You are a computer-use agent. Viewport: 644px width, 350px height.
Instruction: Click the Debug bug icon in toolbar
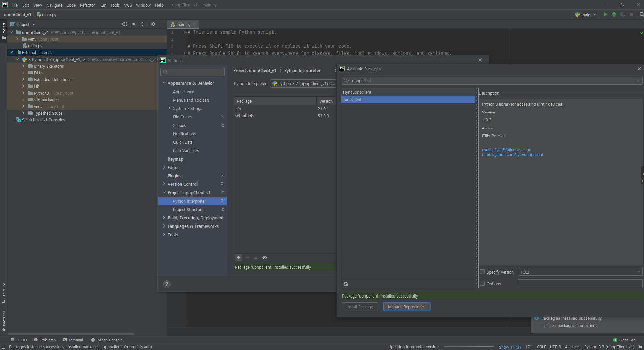pyautogui.click(x=614, y=14)
